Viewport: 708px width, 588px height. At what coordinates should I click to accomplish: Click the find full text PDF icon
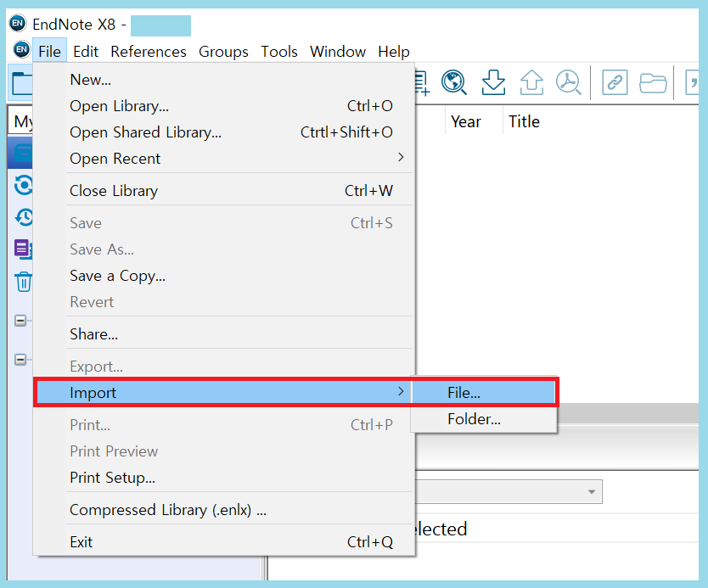point(569,82)
